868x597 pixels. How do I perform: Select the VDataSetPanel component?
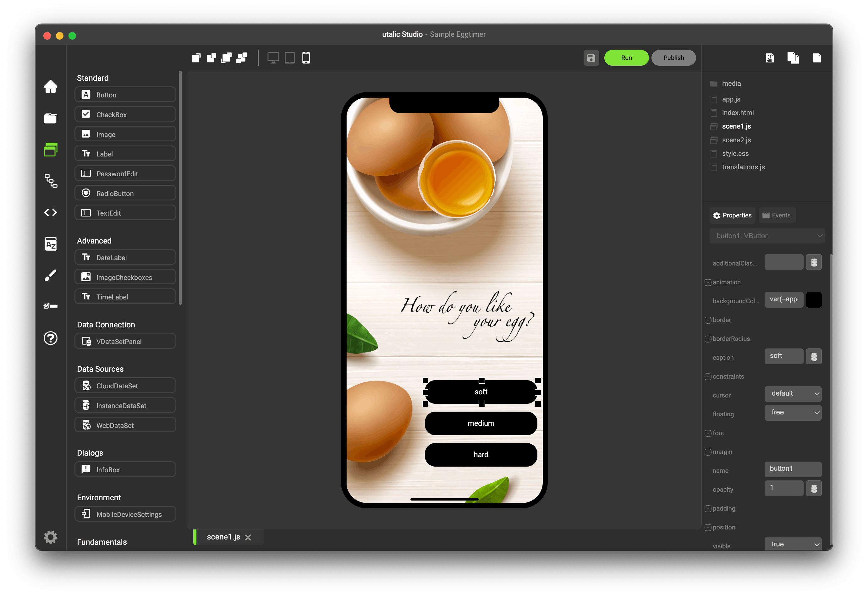pos(125,341)
